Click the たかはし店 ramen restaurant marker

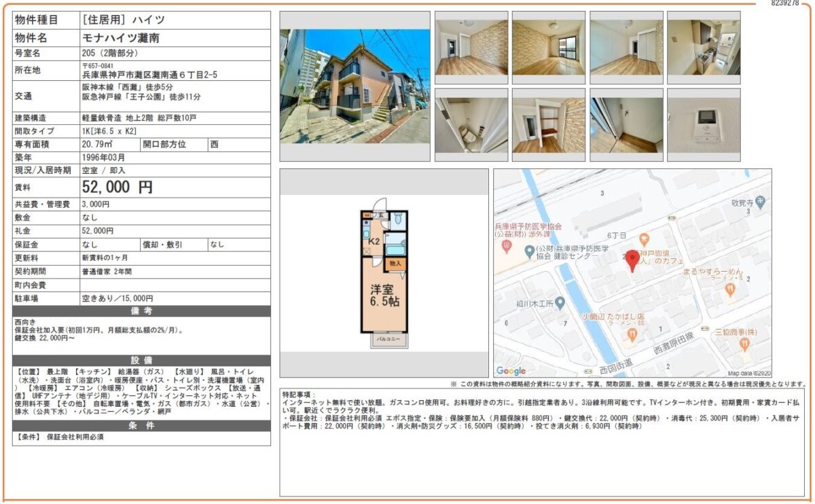point(632,334)
